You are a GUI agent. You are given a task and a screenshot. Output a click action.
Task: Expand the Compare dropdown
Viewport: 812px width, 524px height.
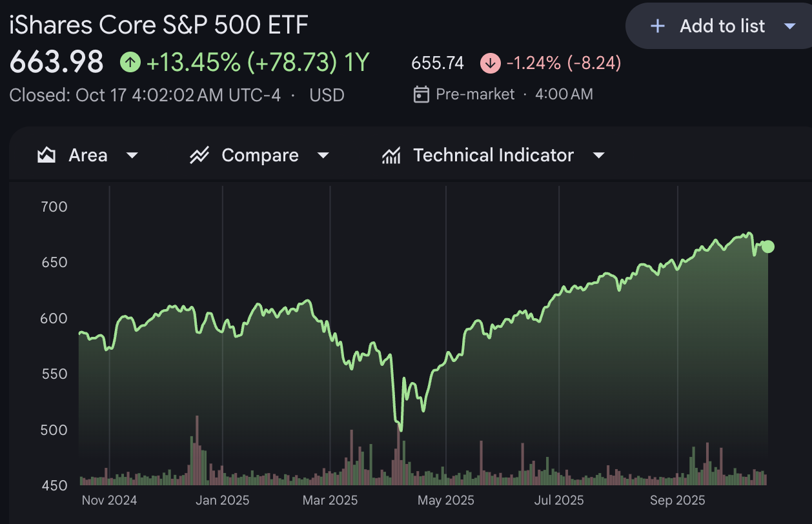(x=323, y=155)
